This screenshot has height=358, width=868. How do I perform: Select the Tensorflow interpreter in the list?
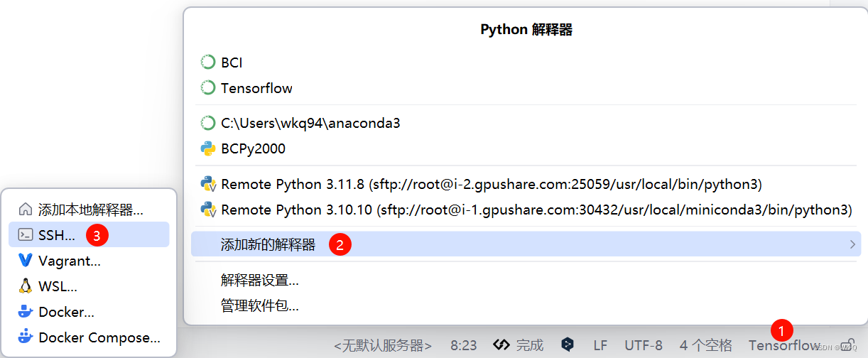526,88
